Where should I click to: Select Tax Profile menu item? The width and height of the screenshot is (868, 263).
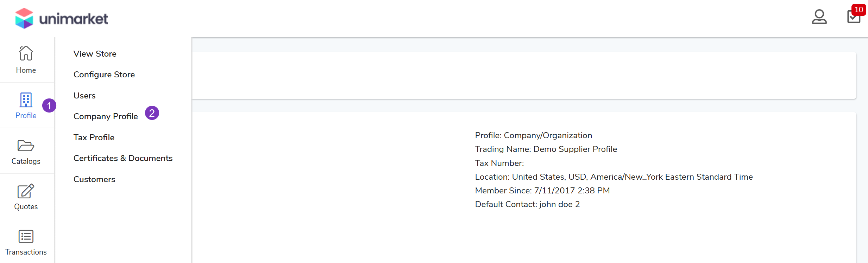pos(94,137)
